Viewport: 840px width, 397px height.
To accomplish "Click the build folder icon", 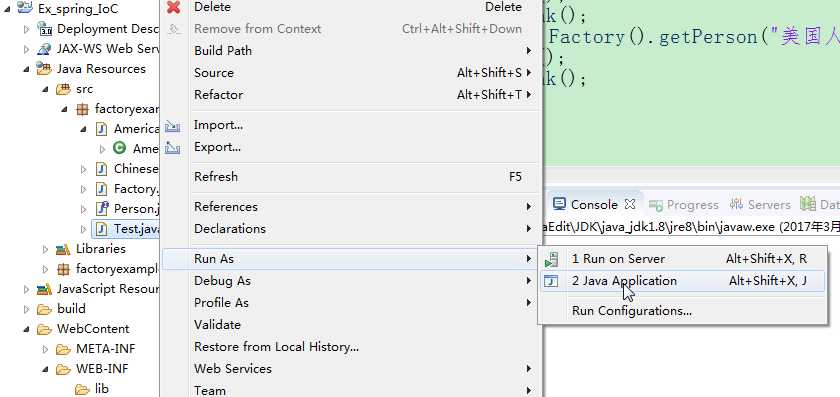I will (x=44, y=309).
